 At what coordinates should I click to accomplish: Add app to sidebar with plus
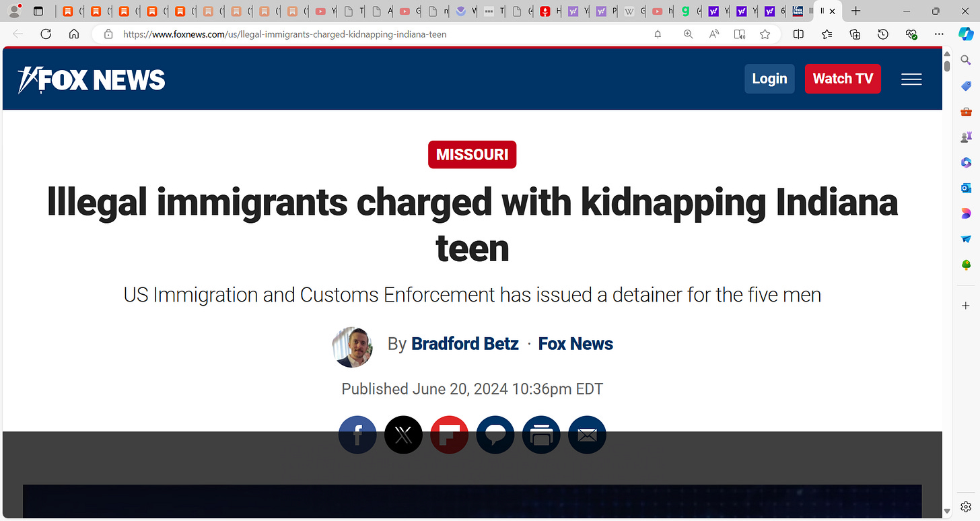(x=966, y=306)
